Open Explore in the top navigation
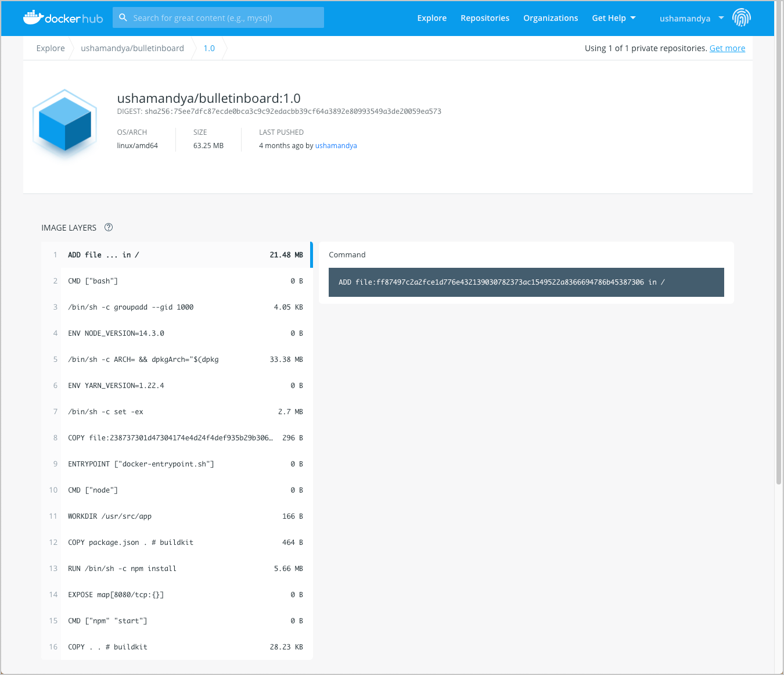The width and height of the screenshot is (784, 675). pyautogui.click(x=431, y=18)
